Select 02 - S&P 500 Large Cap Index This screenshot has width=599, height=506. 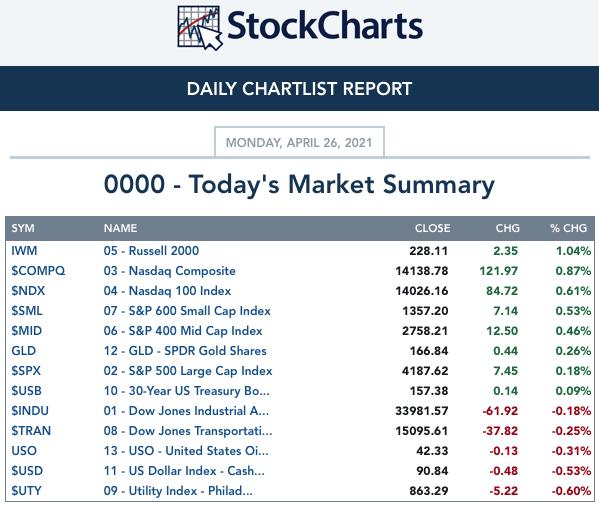point(188,371)
